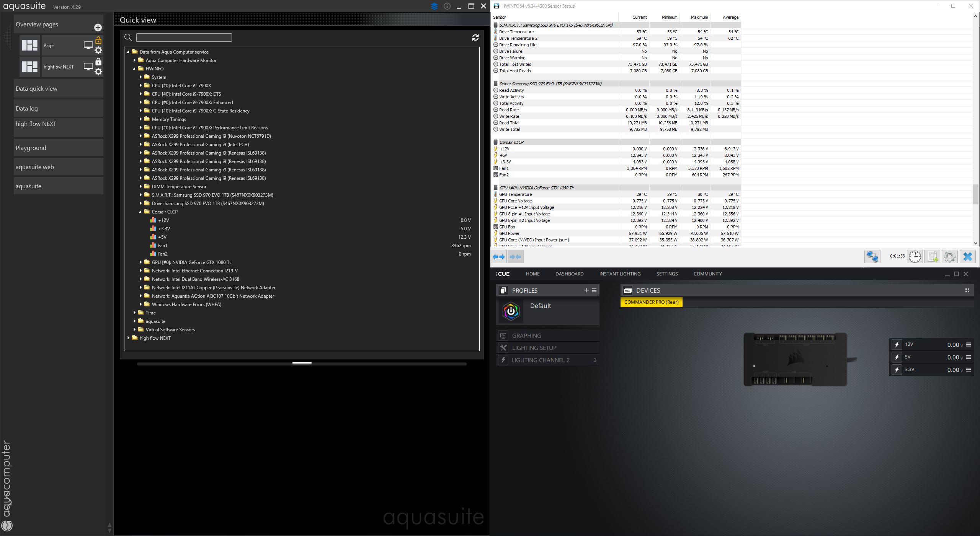
Task: Click HWiNFO logging start icon
Action: pyautogui.click(x=933, y=256)
